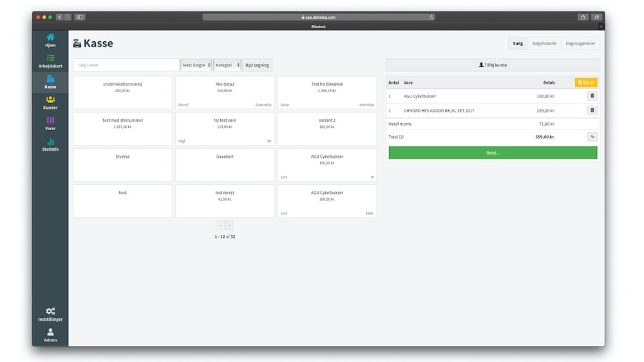
Task: Open the Kategori dropdown
Action: (227, 65)
